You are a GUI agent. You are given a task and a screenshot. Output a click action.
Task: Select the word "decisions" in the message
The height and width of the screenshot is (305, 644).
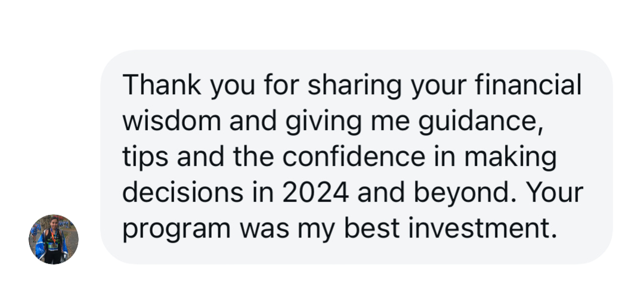click(183, 193)
